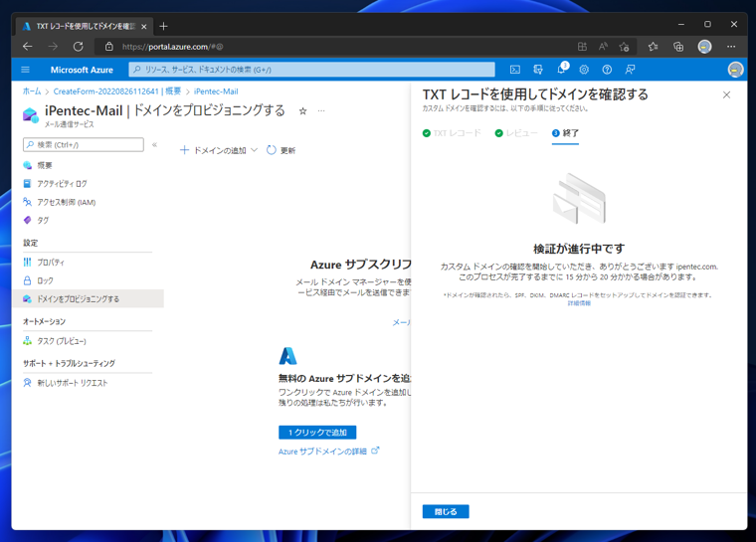Open Cloud Shell from the Azure header
This screenshot has width=756, height=542.
(x=515, y=70)
